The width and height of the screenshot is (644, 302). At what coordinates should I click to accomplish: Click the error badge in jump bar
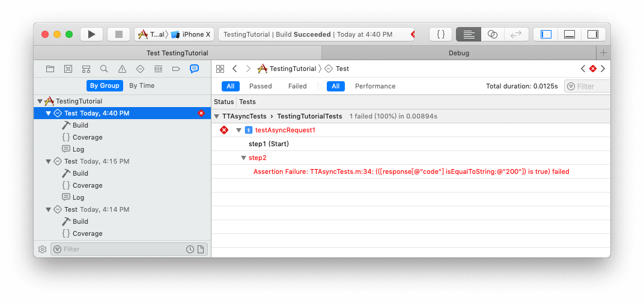(x=593, y=69)
